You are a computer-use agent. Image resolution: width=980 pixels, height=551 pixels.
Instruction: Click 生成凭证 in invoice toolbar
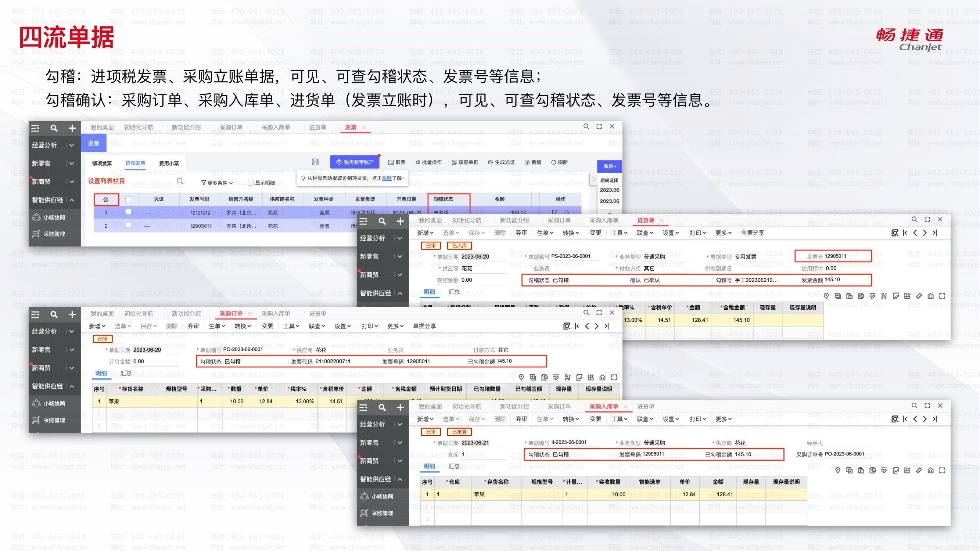pyautogui.click(x=502, y=162)
